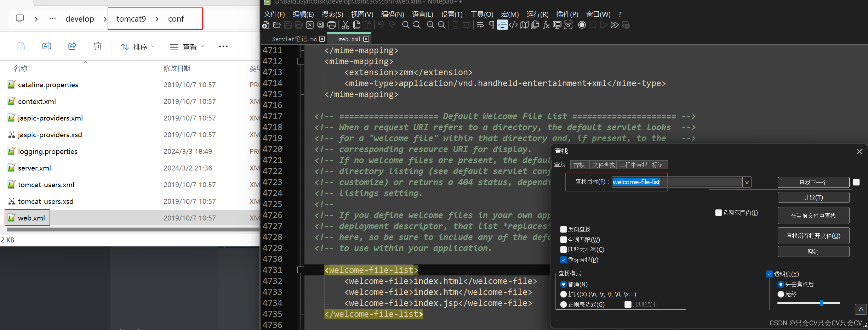Click the 计数 button
This screenshot has height=330, width=868.
click(x=813, y=197)
